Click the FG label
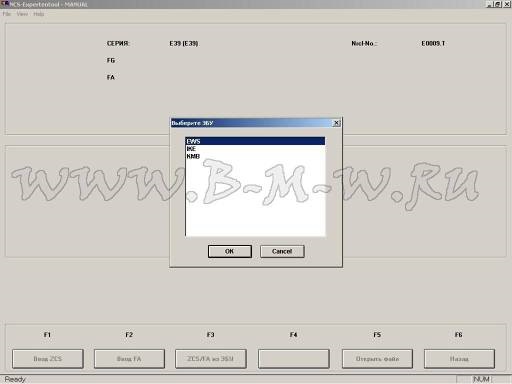Image resolution: width=512 pixels, height=384 pixels. click(x=111, y=60)
